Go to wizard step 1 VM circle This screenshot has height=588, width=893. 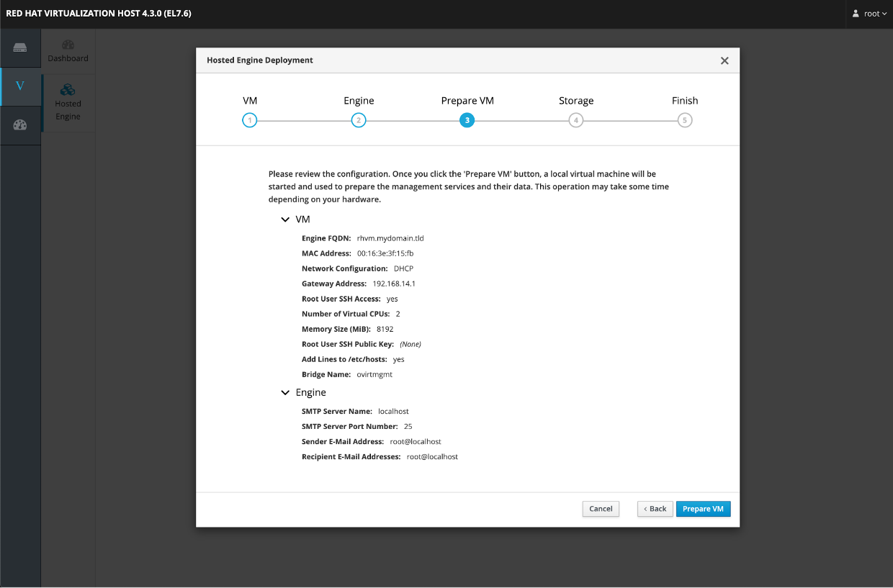(x=249, y=120)
